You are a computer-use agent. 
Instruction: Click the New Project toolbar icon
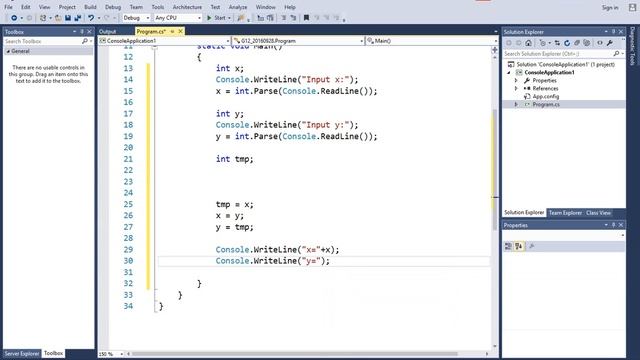click(43, 18)
